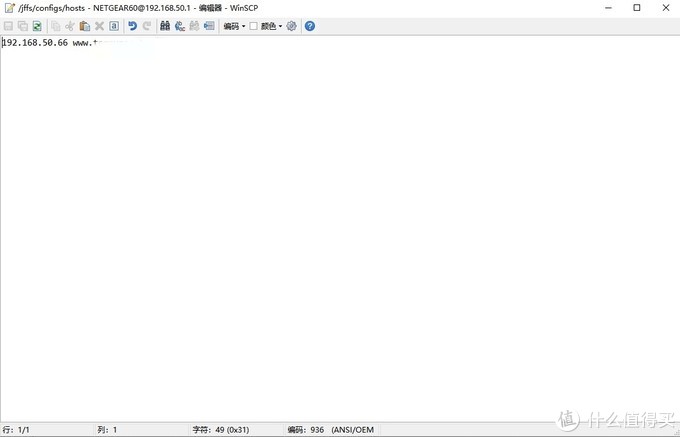680x437 pixels.
Task: Click the Replace text icon
Action: click(180, 26)
